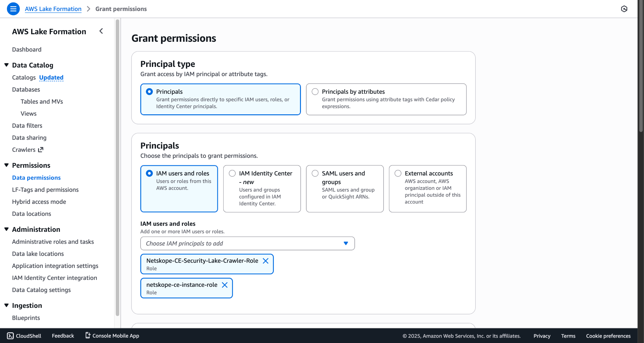
Task: Open the Cookie preferences link
Action: pyautogui.click(x=608, y=336)
